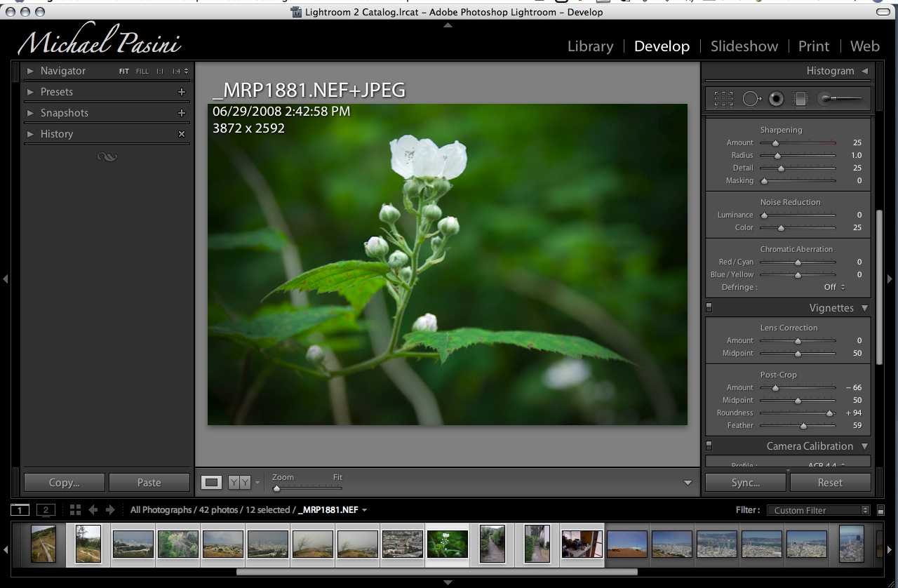
Task: Show the second monitor window
Action: [46, 510]
